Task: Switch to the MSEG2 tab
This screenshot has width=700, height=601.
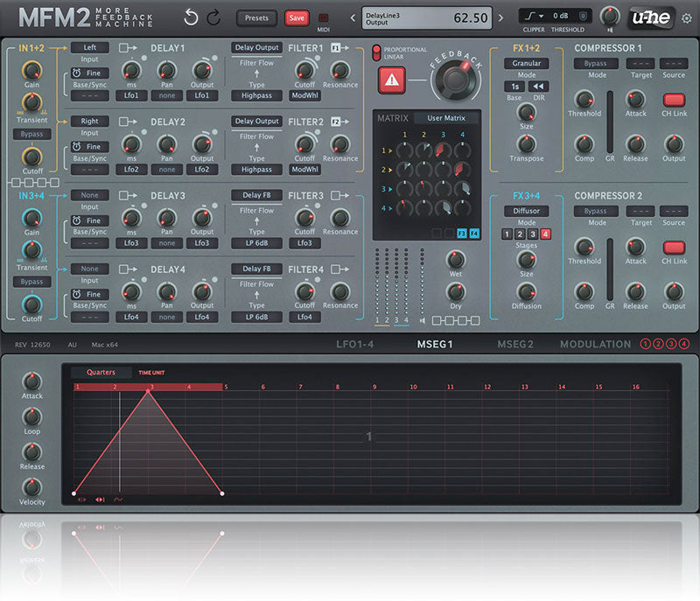Action: (x=515, y=344)
